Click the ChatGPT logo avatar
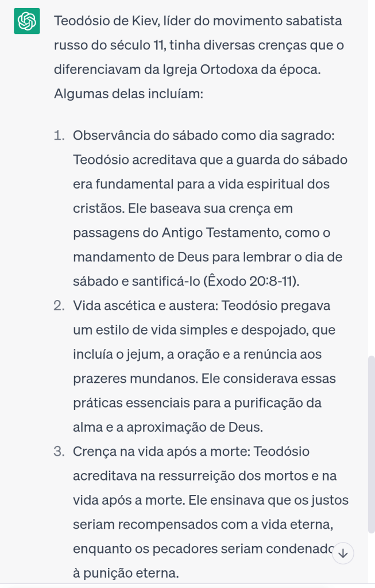Image resolution: width=375 pixels, height=588 pixels. click(x=26, y=22)
